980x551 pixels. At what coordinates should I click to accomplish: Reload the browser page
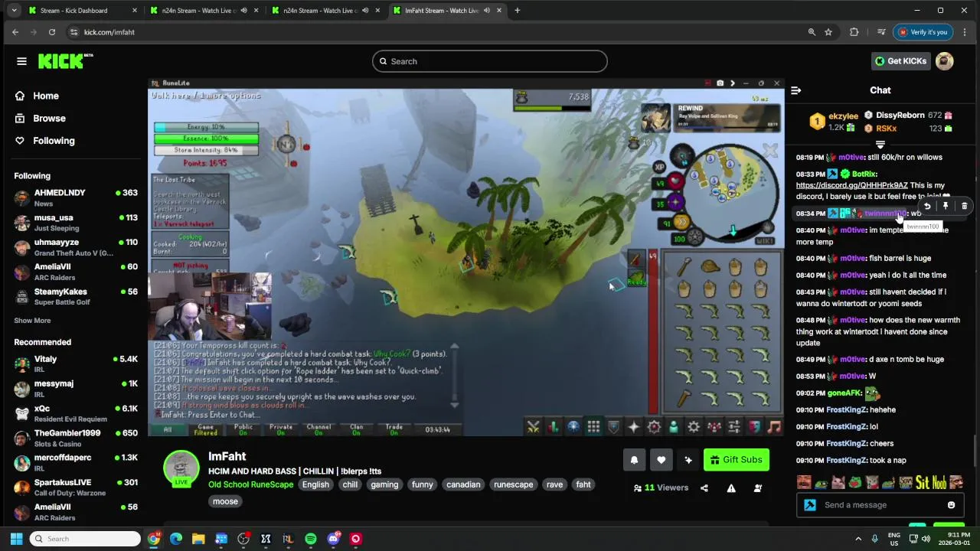[52, 32]
